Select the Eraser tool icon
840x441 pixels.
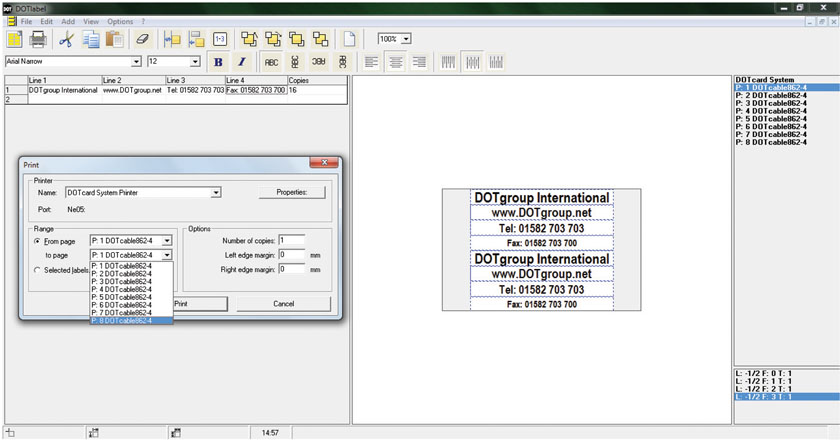click(x=141, y=40)
